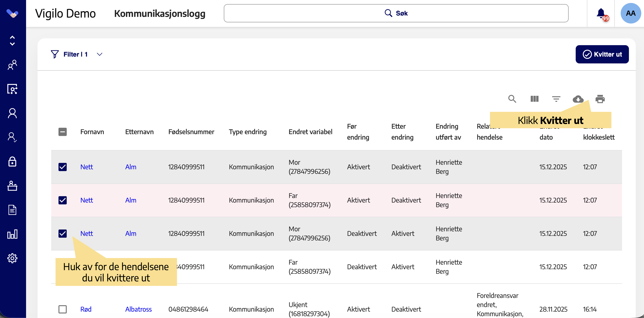Screen dimensions: 644x318
Task: Click the Endret variabel column header
Action: click(310, 132)
